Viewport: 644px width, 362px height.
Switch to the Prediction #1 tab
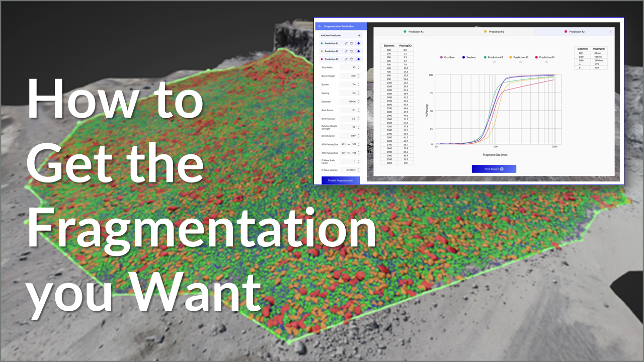[x=416, y=32]
